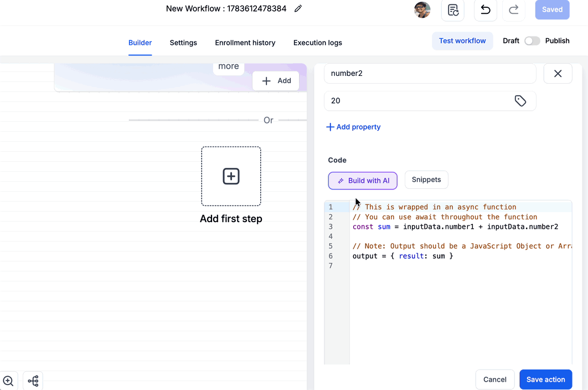The image size is (588, 390).
Task: Open the Snippets list
Action: tap(426, 180)
